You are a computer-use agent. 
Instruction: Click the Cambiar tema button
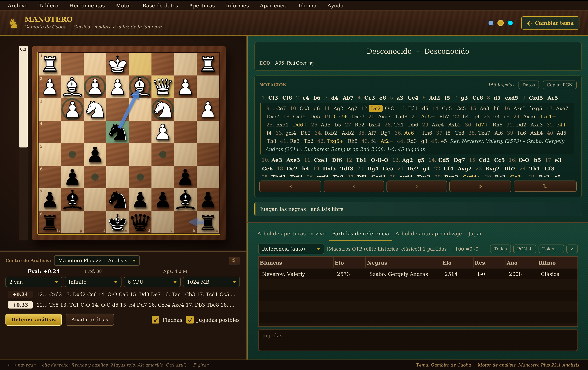550,23
